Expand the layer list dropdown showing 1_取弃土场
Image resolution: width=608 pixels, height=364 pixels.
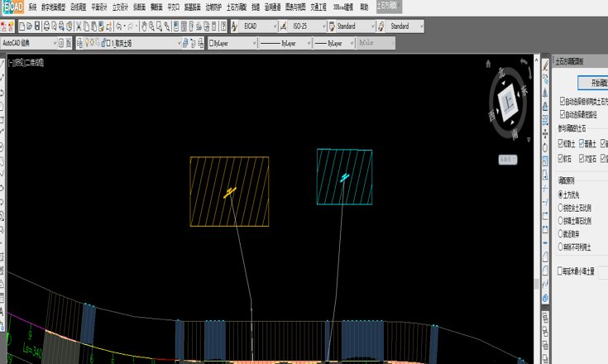(x=179, y=43)
